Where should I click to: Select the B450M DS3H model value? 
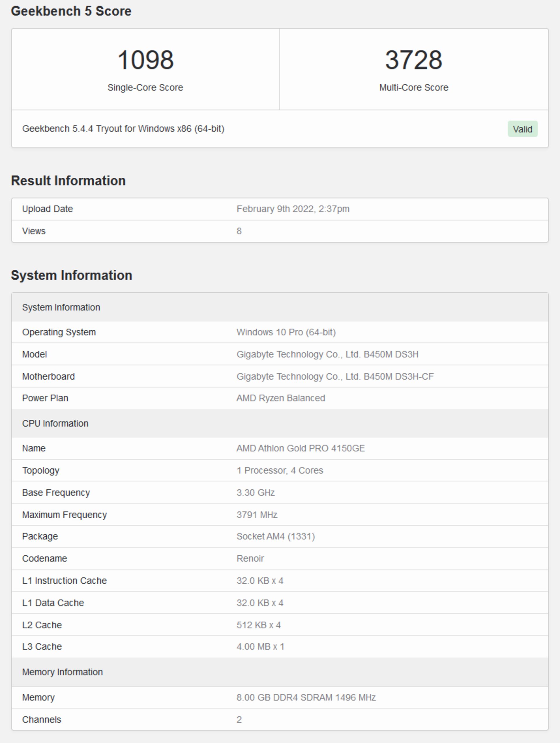[x=328, y=354]
